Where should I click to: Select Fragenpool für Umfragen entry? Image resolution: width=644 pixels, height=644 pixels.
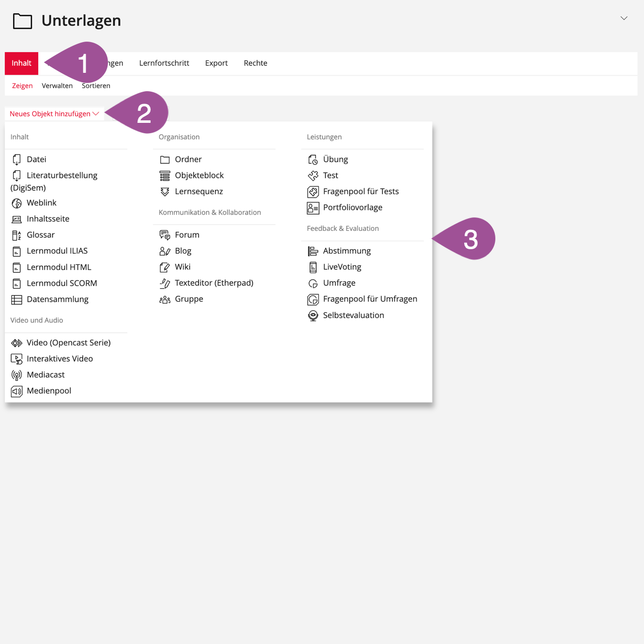click(370, 299)
